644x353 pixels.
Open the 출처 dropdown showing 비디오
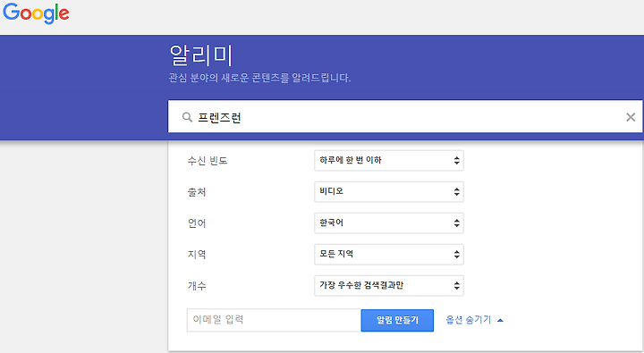(x=389, y=191)
